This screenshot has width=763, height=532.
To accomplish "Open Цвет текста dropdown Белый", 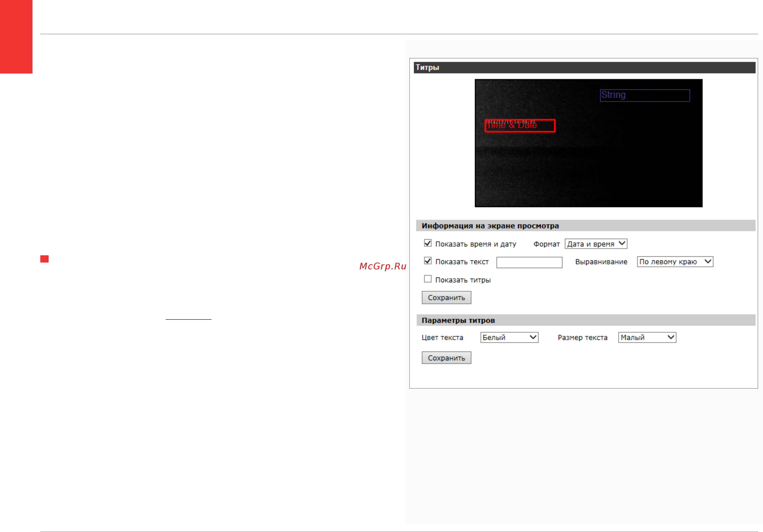I will pyautogui.click(x=509, y=337).
